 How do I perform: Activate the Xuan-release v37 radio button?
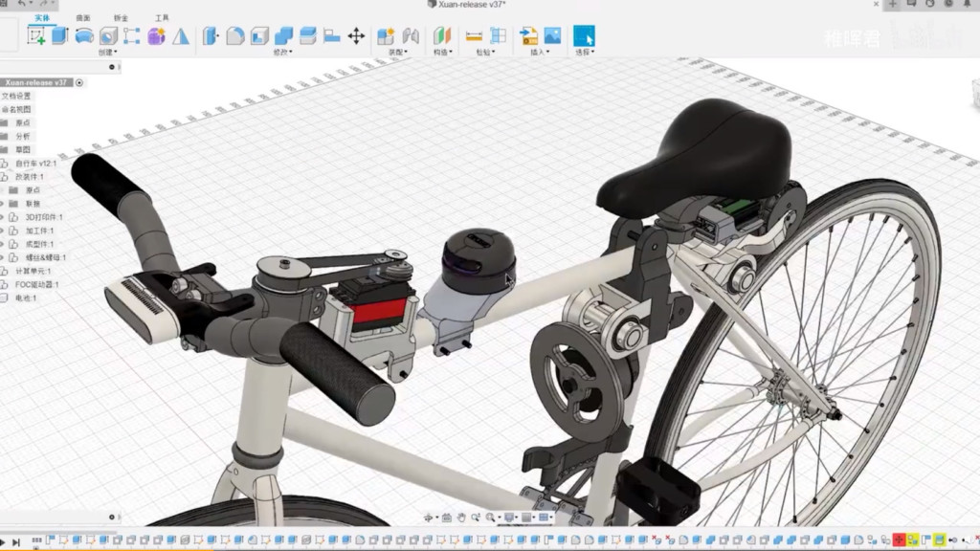79,83
